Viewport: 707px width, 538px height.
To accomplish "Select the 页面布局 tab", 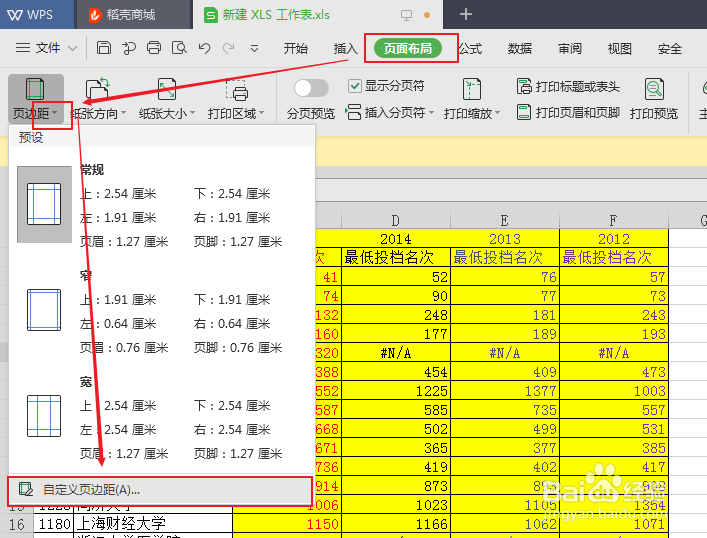I will (408, 48).
